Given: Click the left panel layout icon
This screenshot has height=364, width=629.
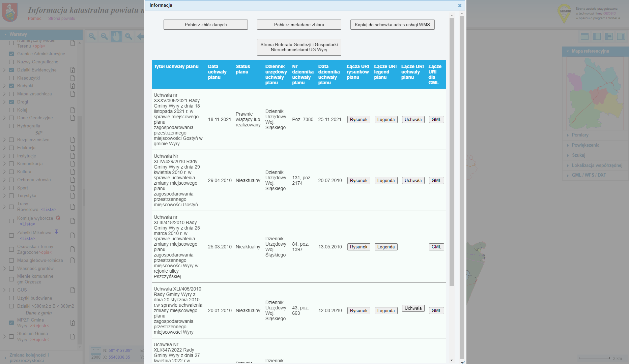Looking at the screenshot, I should 597,36.
